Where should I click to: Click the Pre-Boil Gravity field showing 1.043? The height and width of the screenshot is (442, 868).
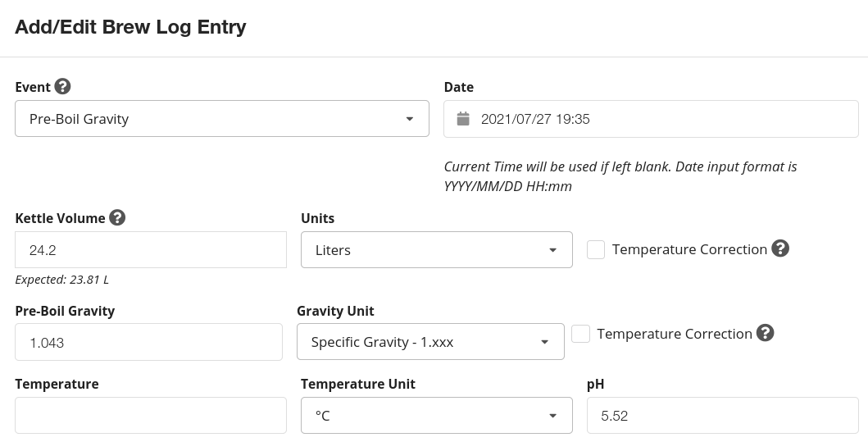tap(148, 342)
